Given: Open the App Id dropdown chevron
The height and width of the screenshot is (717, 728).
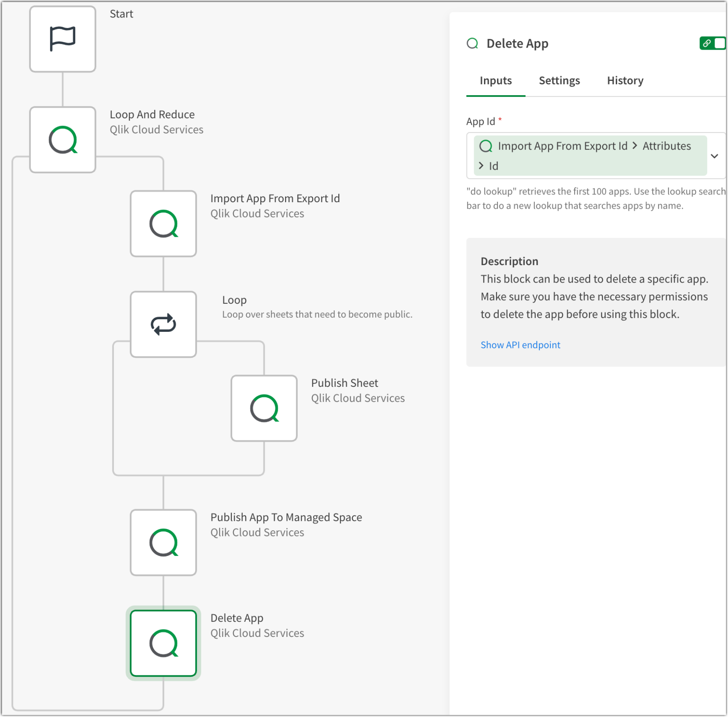Looking at the screenshot, I should [714, 156].
